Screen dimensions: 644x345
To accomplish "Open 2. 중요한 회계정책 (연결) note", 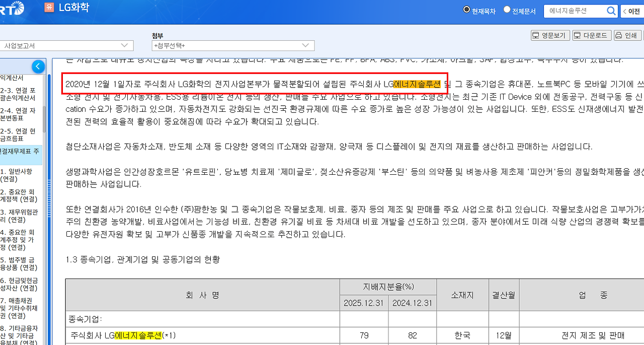I will [19, 195].
